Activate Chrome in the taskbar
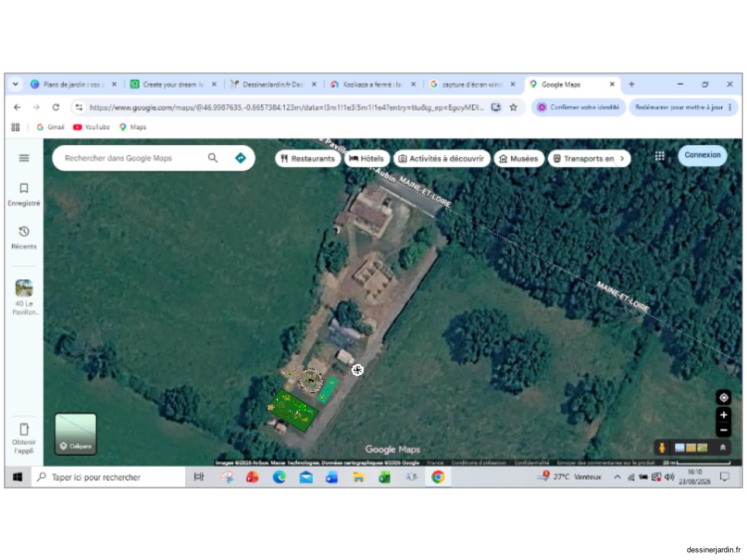The image size is (747, 560). (438, 477)
